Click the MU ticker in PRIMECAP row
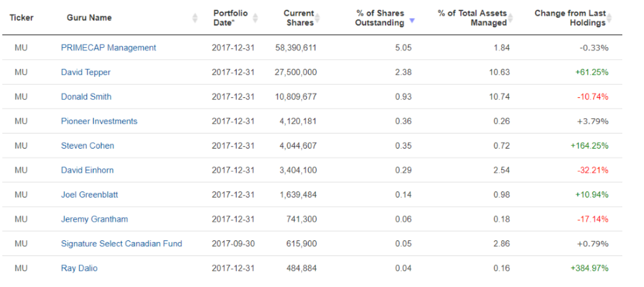Screen dimensions: 644x287 click(x=21, y=48)
